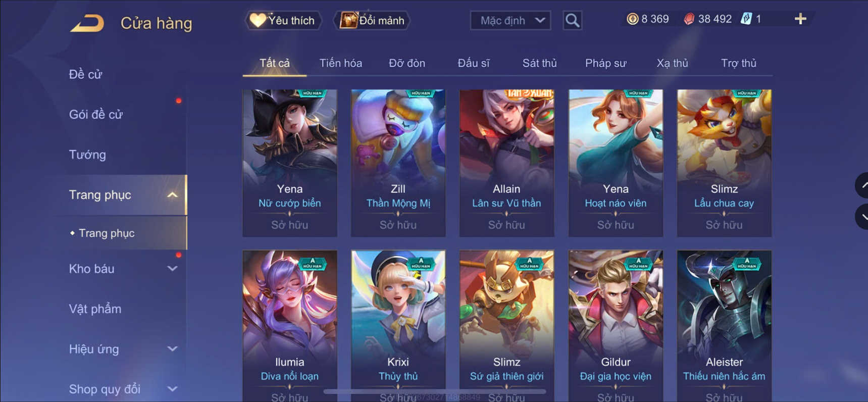Screen dimensions: 868x402
Task: Switch to the Pháp sư tab
Action: coord(605,63)
